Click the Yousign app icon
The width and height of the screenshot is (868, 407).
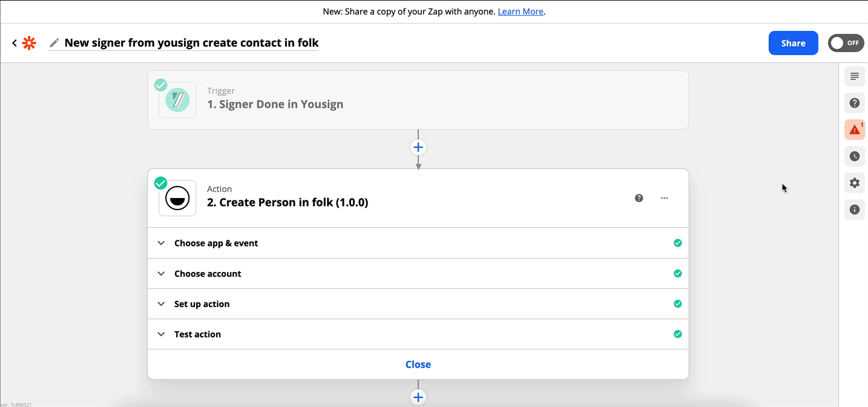(177, 100)
